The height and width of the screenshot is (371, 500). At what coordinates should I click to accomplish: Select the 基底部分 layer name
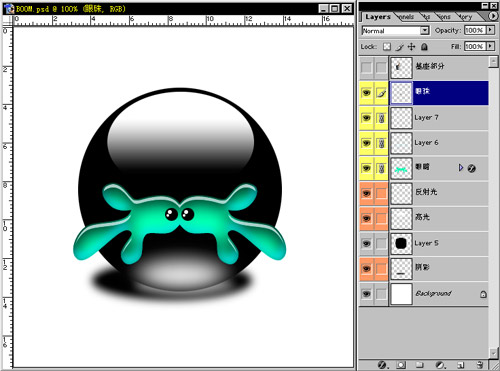tap(430, 66)
